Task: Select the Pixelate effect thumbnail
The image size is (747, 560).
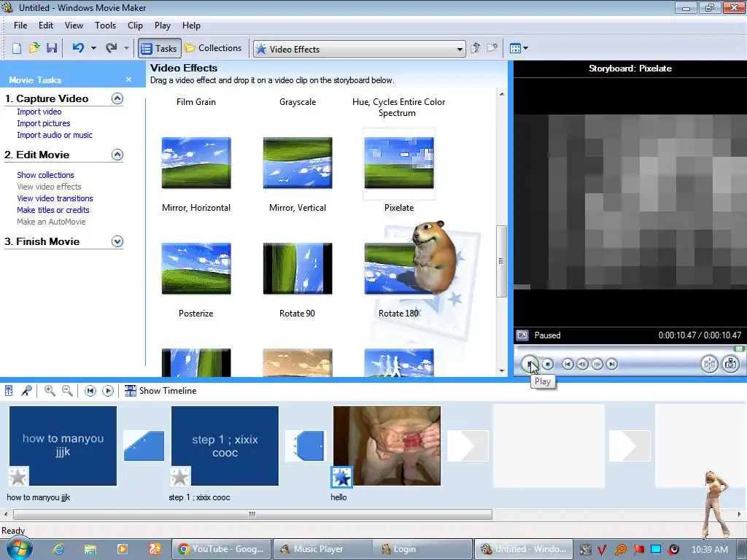Action: pyautogui.click(x=399, y=163)
